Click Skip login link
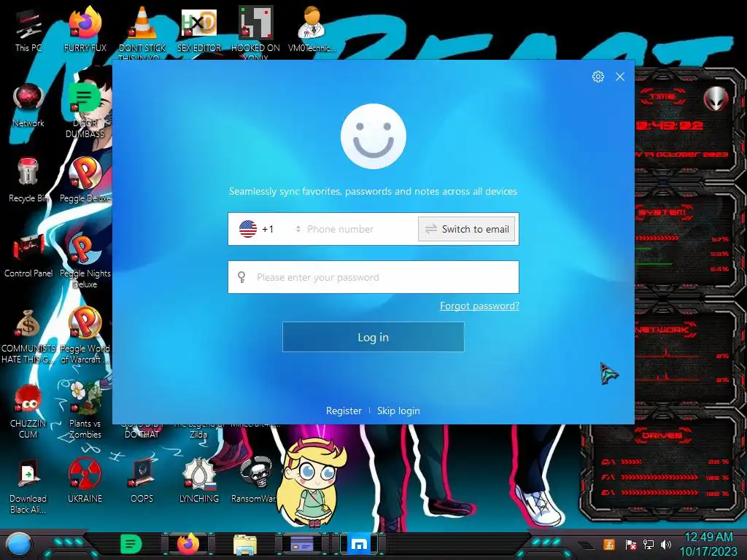Image resolution: width=747 pixels, height=560 pixels. (398, 411)
